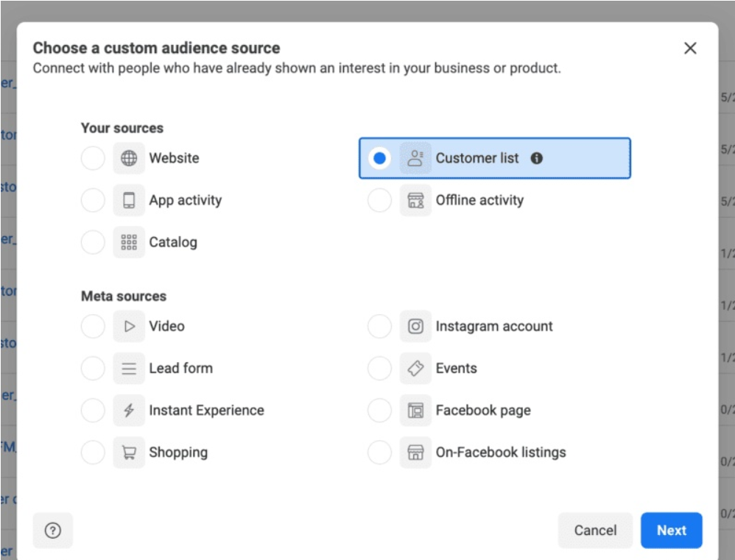Open help with the question mark icon
The image size is (735, 560).
pos(53,531)
